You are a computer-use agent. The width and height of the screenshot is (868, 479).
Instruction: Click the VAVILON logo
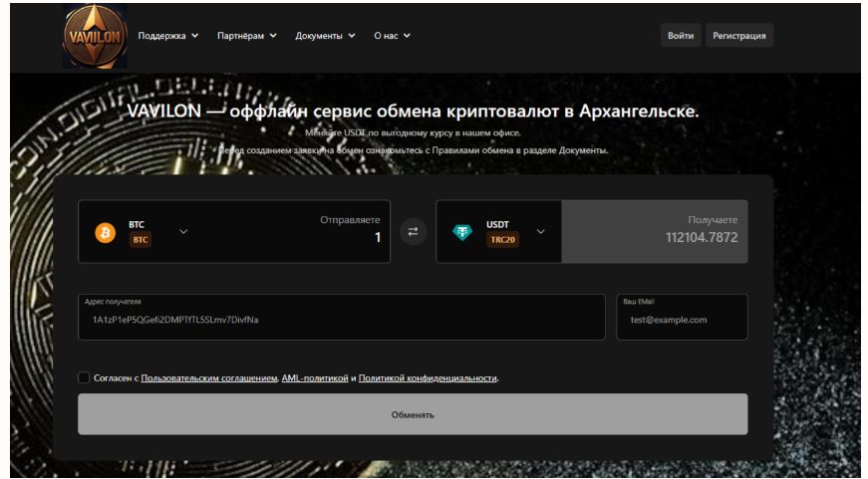point(95,37)
